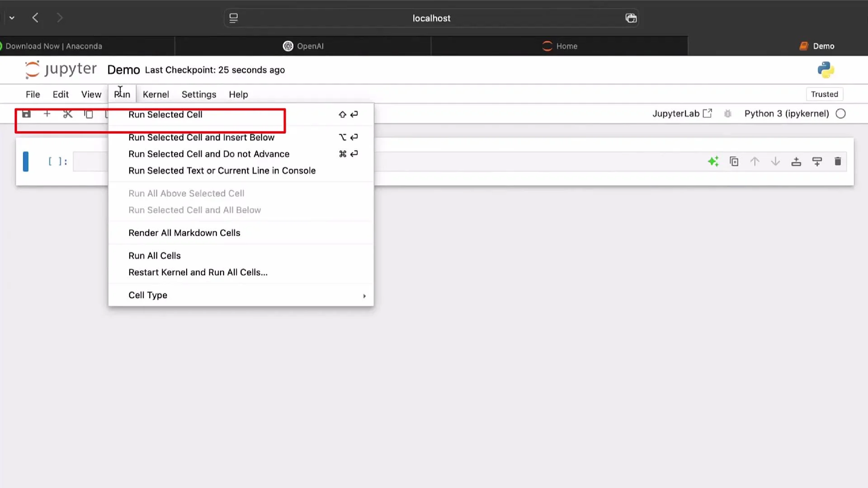
Task: Duplicate the cell using cell toolbar icon
Action: [x=734, y=161]
